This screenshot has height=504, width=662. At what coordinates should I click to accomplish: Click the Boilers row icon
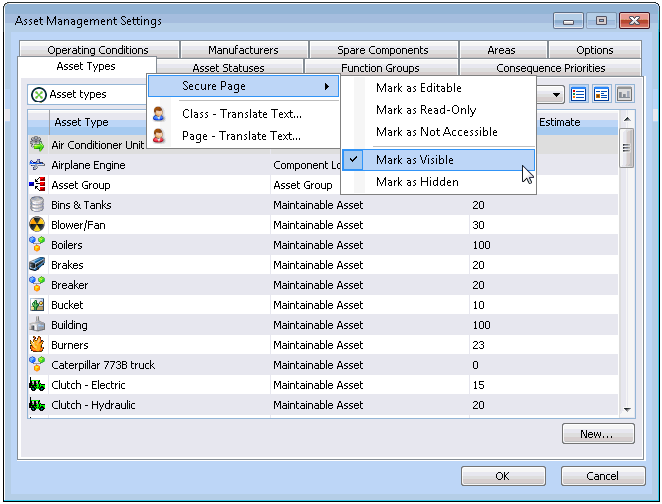coord(37,244)
